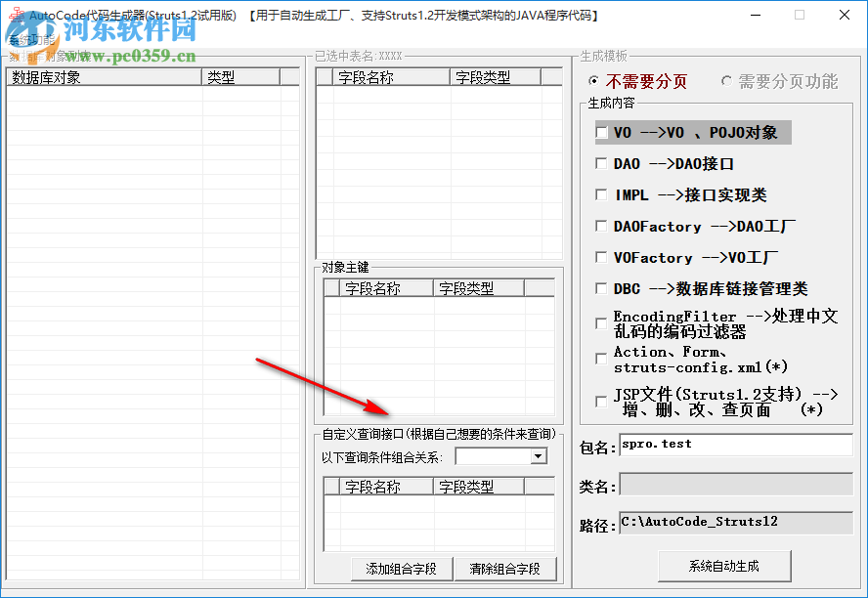
Task: Enable EncodingFilter 编码过滤器 generation
Action: coord(600,323)
